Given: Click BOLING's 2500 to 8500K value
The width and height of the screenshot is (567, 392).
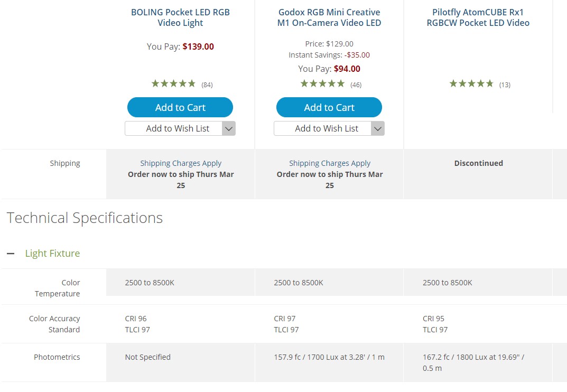Looking at the screenshot, I should [150, 283].
